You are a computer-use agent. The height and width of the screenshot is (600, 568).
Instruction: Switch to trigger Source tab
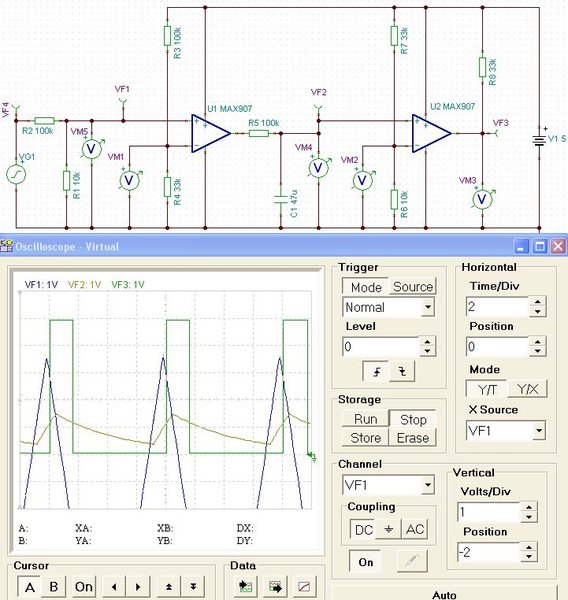pyautogui.click(x=413, y=287)
